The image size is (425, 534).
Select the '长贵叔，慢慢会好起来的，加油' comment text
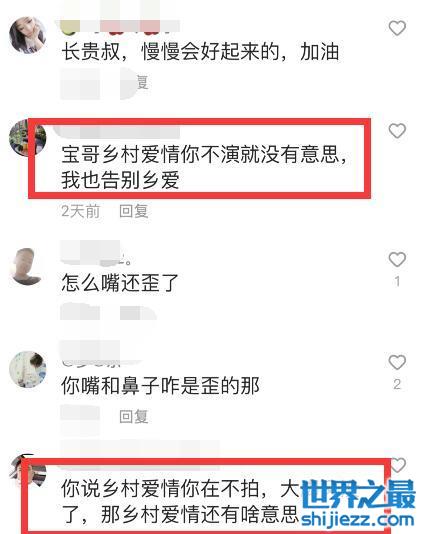(x=200, y=52)
